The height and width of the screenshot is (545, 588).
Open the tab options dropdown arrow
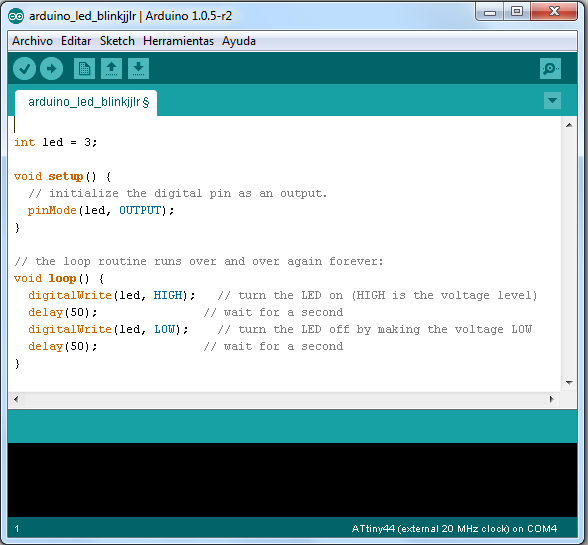click(552, 101)
